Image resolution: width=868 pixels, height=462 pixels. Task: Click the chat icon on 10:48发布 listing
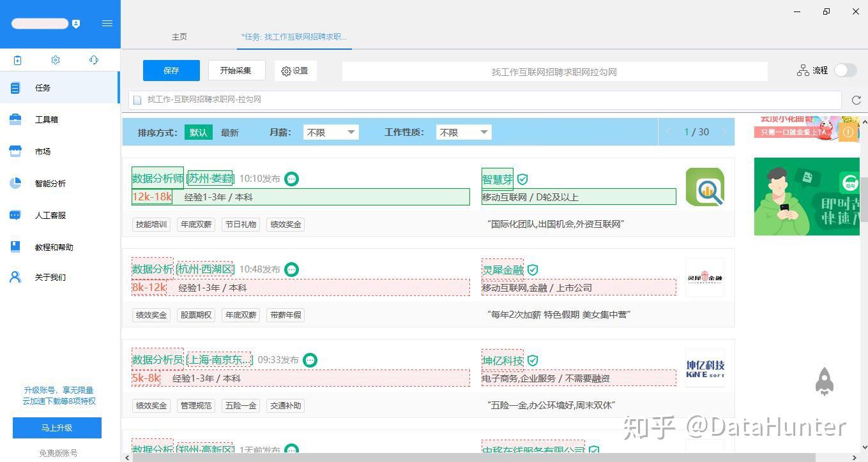291,269
